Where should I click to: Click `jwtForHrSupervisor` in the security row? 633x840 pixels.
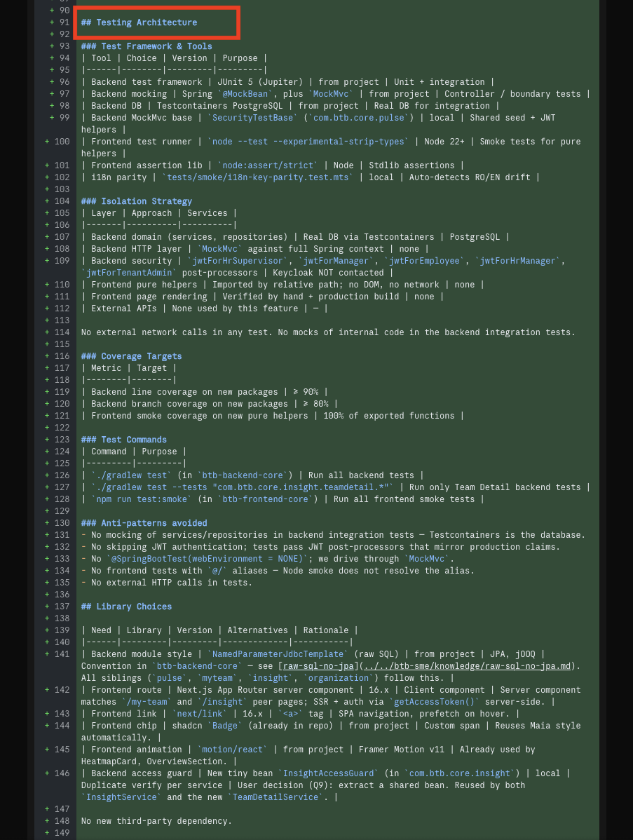237,261
